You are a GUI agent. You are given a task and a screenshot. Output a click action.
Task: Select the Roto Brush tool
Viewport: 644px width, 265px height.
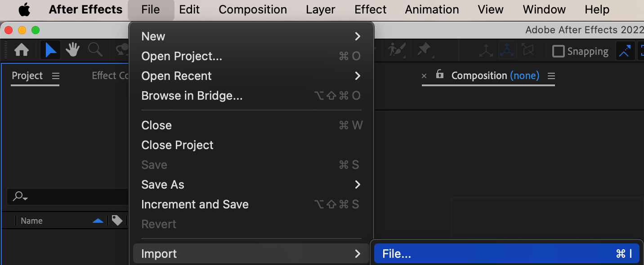point(397,50)
